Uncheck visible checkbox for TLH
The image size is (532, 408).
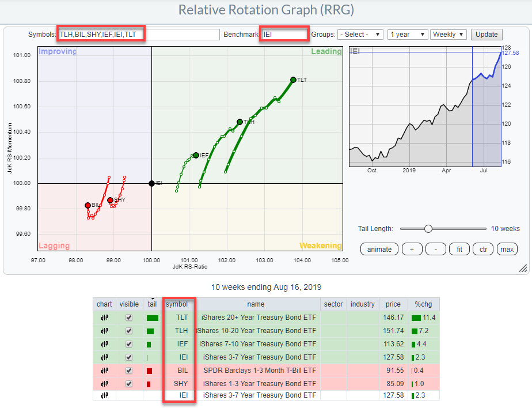129,331
